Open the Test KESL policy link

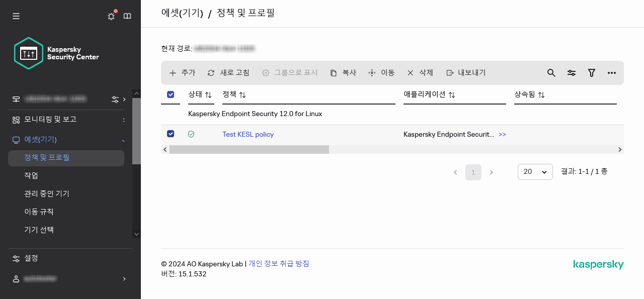click(248, 134)
